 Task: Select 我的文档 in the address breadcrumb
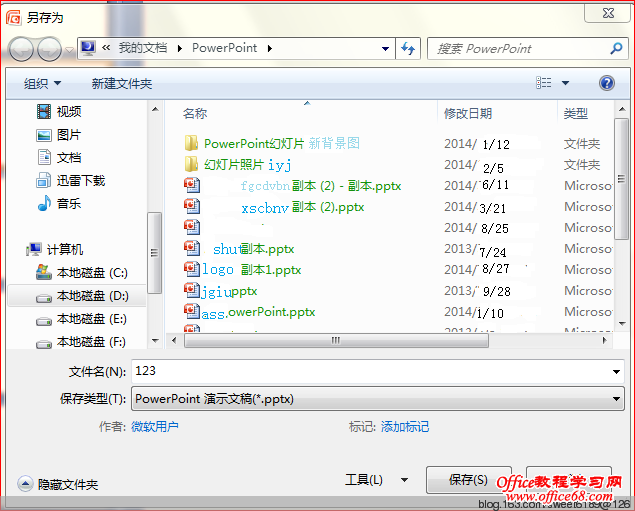tap(143, 48)
